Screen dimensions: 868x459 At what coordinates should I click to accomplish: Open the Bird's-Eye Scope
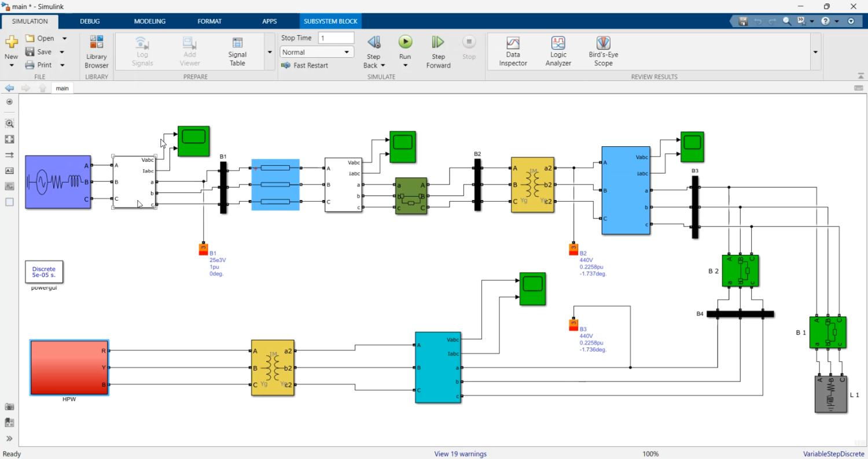pos(603,51)
